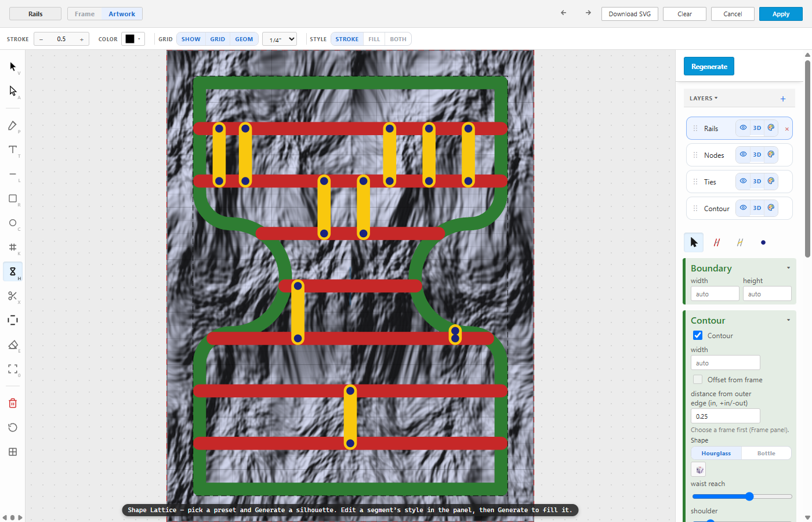Viewport: 812px width, 522px height.
Task: Activate the hourglass shape lattice tool
Action: tap(13, 271)
